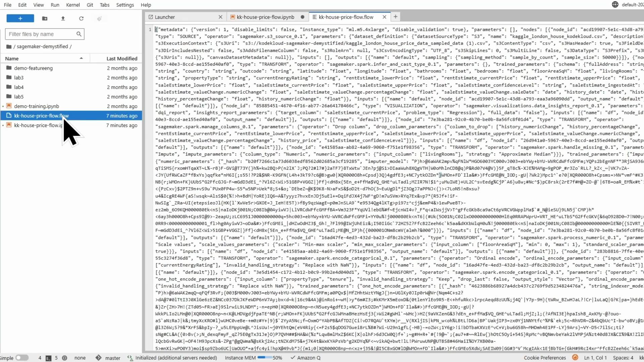Click the 'none' kernel status text
Image resolution: width=644 pixels, height=362 pixels.
pyautogui.click(x=80, y=358)
